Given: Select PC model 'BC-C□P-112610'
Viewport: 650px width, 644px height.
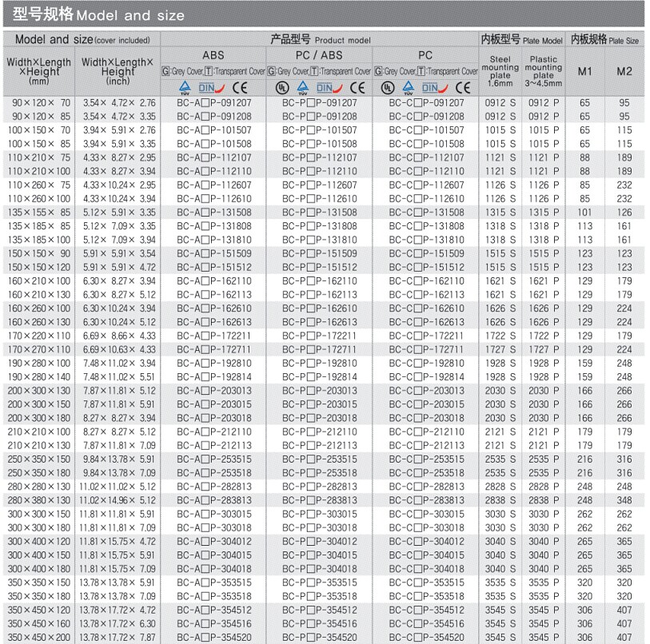Looking at the screenshot, I should [427, 198].
